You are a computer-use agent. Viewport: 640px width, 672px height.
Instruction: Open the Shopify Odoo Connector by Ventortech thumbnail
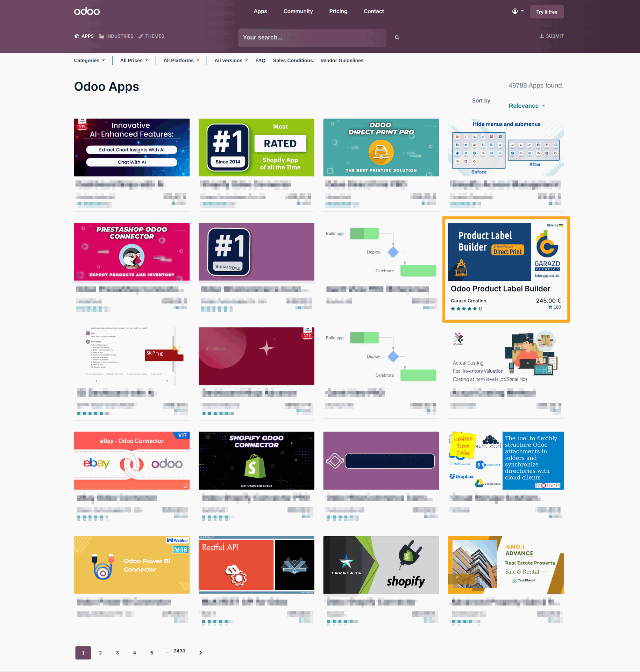point(256,461)
